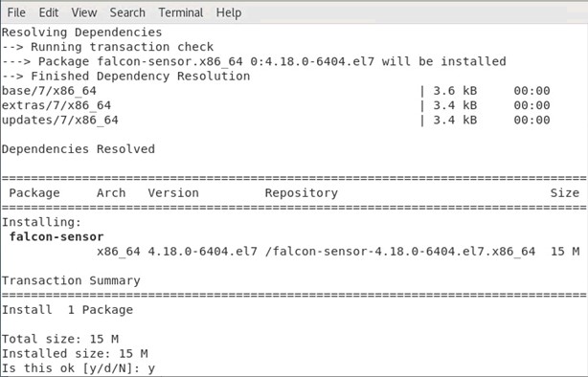This screenshot has height=377, width=588.
Task: Click the 'Total size: 15 M' line
Action: pos(60,339)
